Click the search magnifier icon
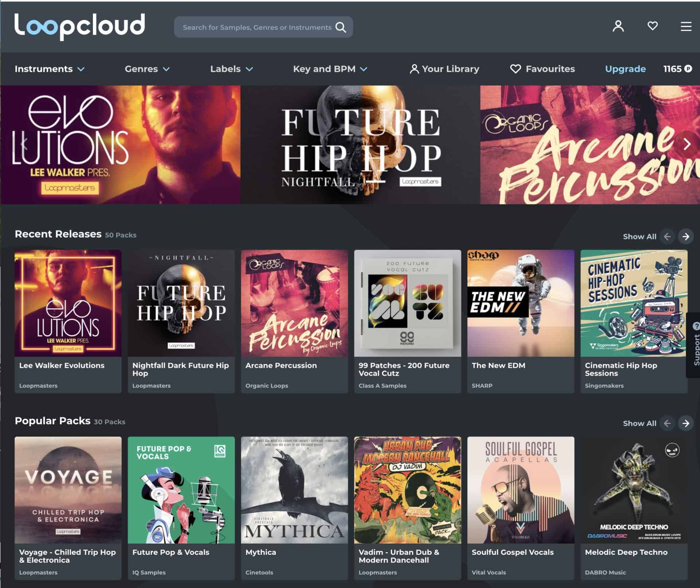The image size is (700, 588). coord(341,27)
